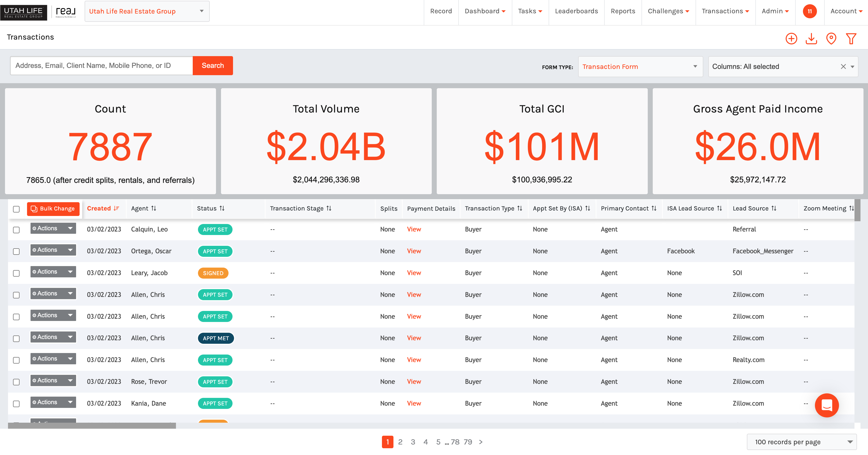The image size is (868, 455).
Task: Expand the 100 records per page dropdown
Action: (x=802, y=442)
